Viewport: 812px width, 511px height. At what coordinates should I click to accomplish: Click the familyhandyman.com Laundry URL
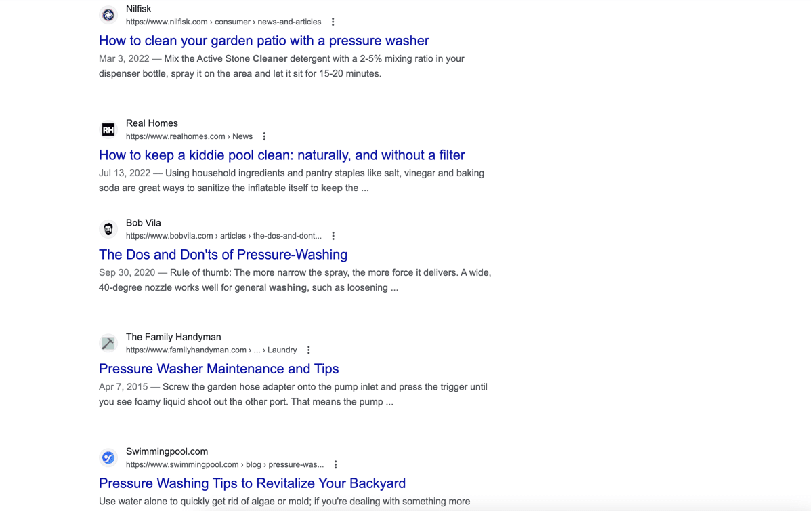point(211,350)
